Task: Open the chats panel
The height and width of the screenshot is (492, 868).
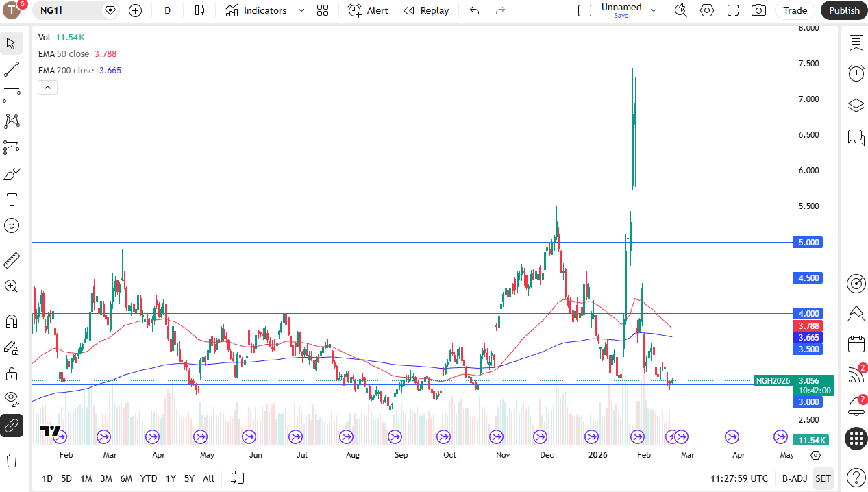Action: pos(856,137)
